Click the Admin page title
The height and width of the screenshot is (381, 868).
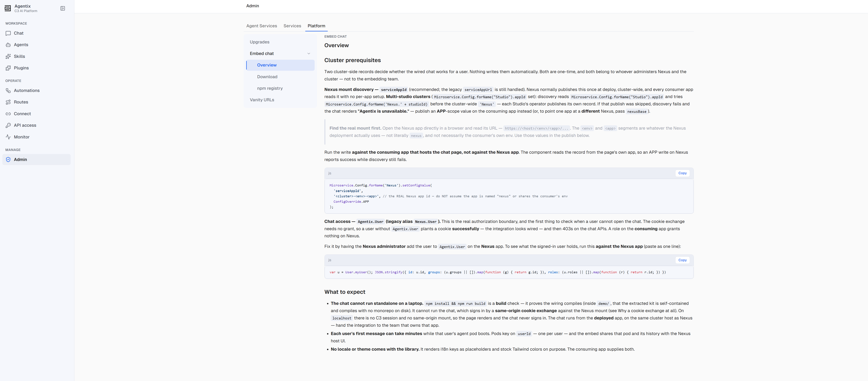click(252, 6)
